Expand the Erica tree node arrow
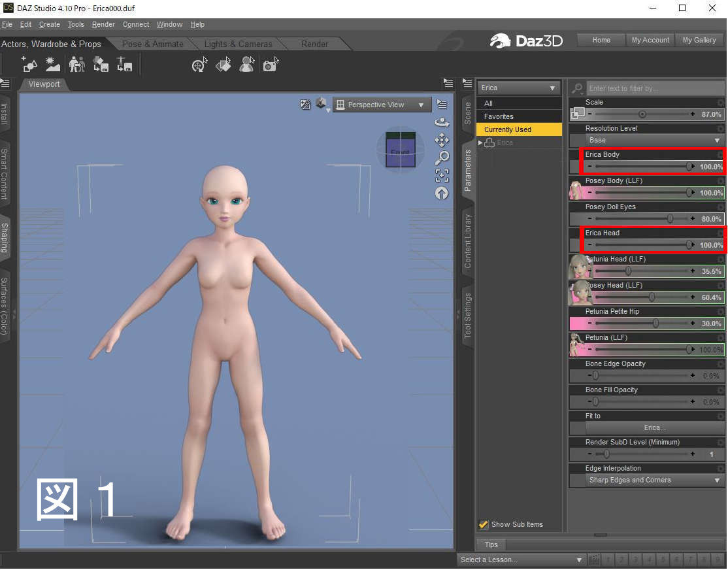This screenshot has width=728, height=570. [480, 142]
